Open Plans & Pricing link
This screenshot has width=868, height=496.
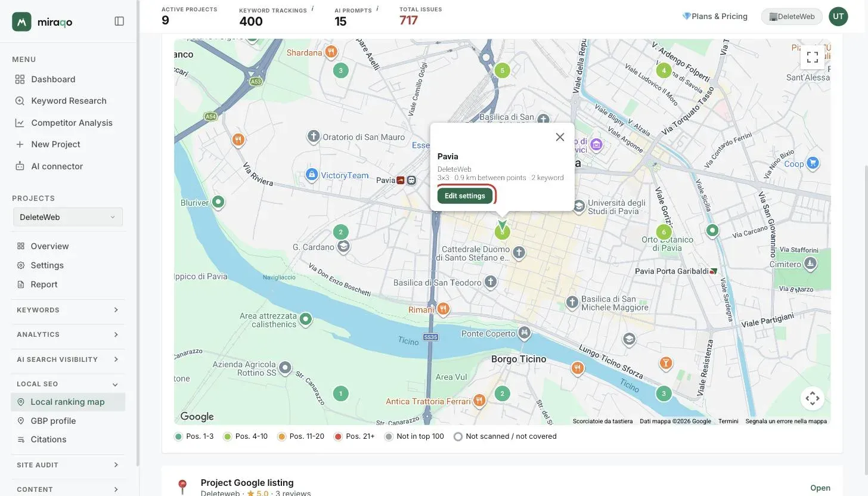point(715,16)
